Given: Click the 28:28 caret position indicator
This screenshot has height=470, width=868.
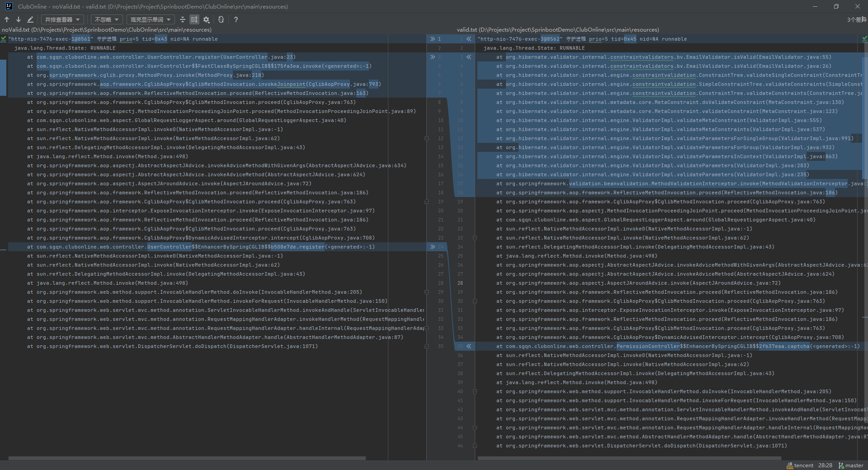Looking at the screenshot, I should click(825, 465).
